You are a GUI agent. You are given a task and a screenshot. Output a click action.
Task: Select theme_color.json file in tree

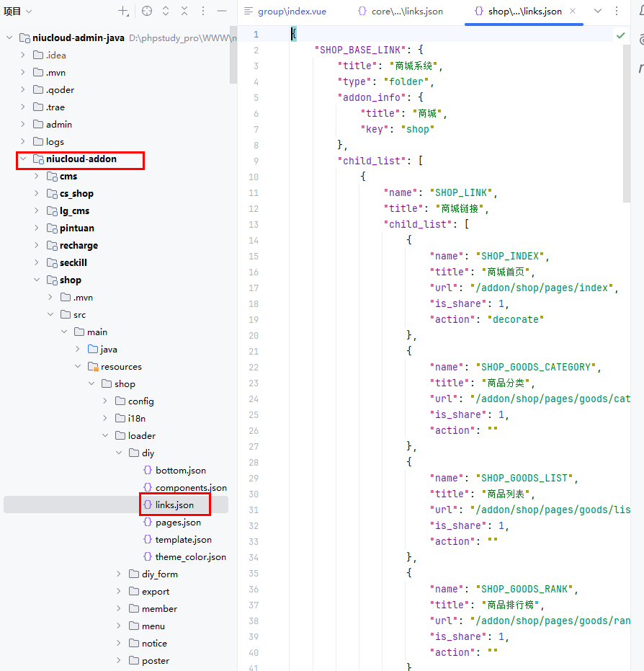click(190, 557)
